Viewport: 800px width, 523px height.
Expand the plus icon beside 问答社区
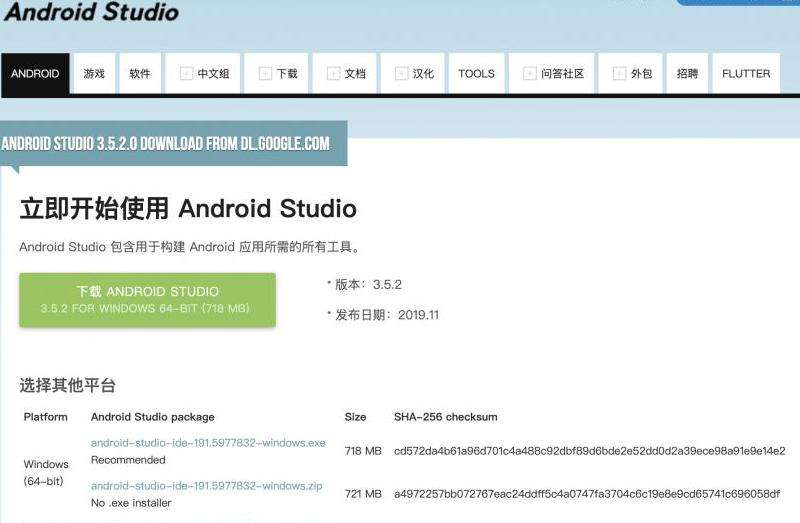(530, 74)
